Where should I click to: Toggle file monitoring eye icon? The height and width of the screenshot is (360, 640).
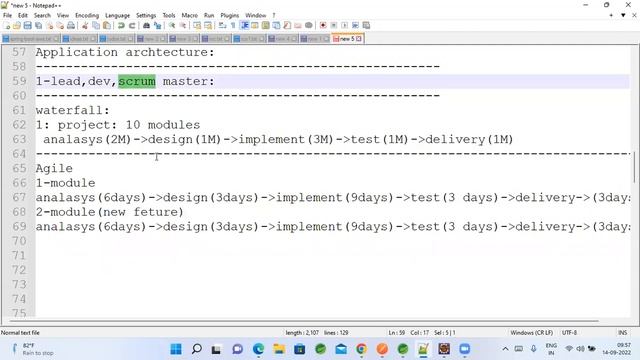[309, 26]
